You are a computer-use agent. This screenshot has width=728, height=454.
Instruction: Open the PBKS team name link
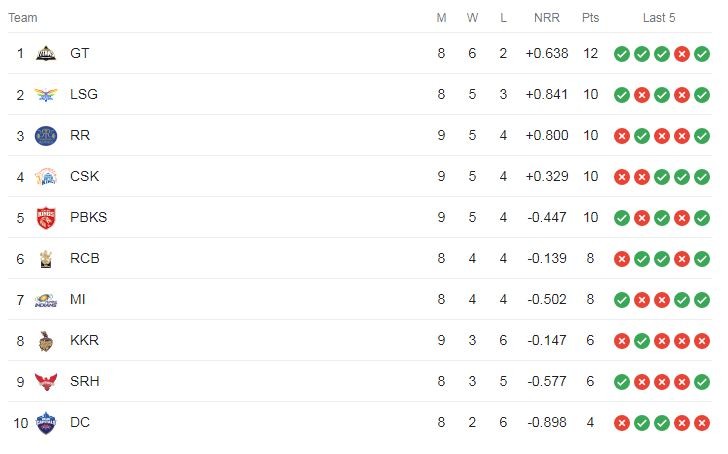(x=88, y=217)
